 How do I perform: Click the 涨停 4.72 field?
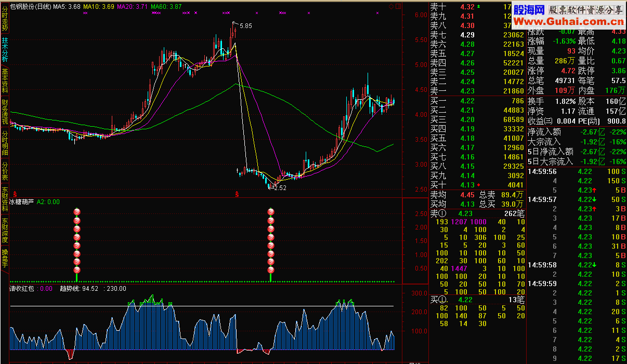(552, 71)
